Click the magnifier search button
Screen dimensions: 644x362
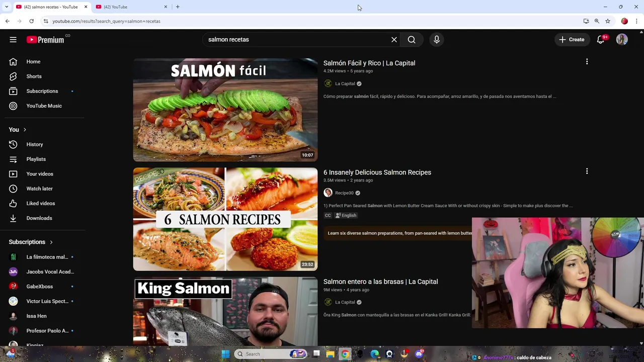(x=412, y=40)
